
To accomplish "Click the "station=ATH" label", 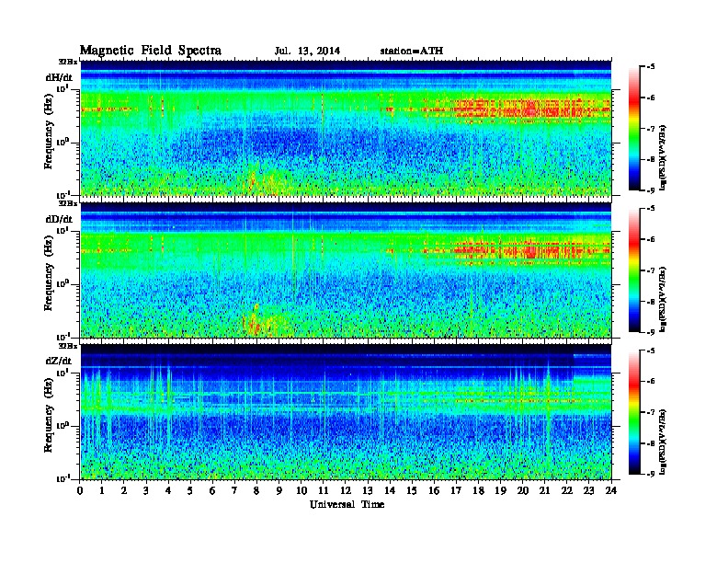I will pyautogui.click(x=412, y=52).
